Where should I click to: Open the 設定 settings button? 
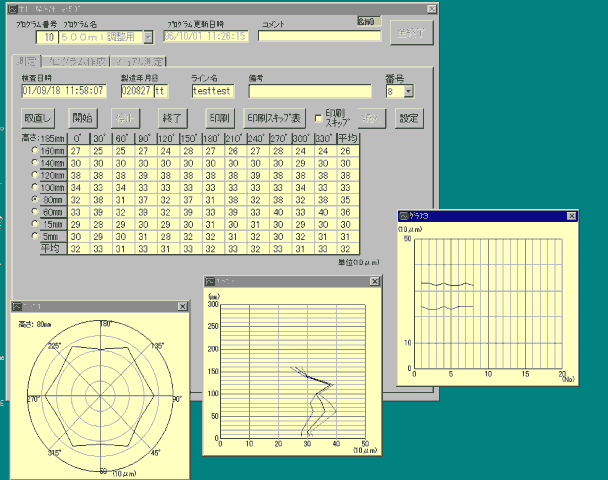coord(409,118)
